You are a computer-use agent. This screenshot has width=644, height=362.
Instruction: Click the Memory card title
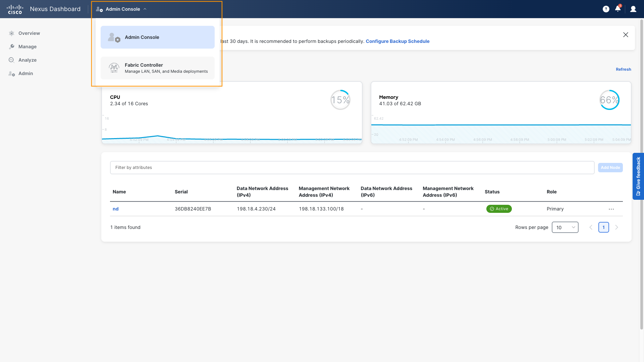[x=389, y=97]
